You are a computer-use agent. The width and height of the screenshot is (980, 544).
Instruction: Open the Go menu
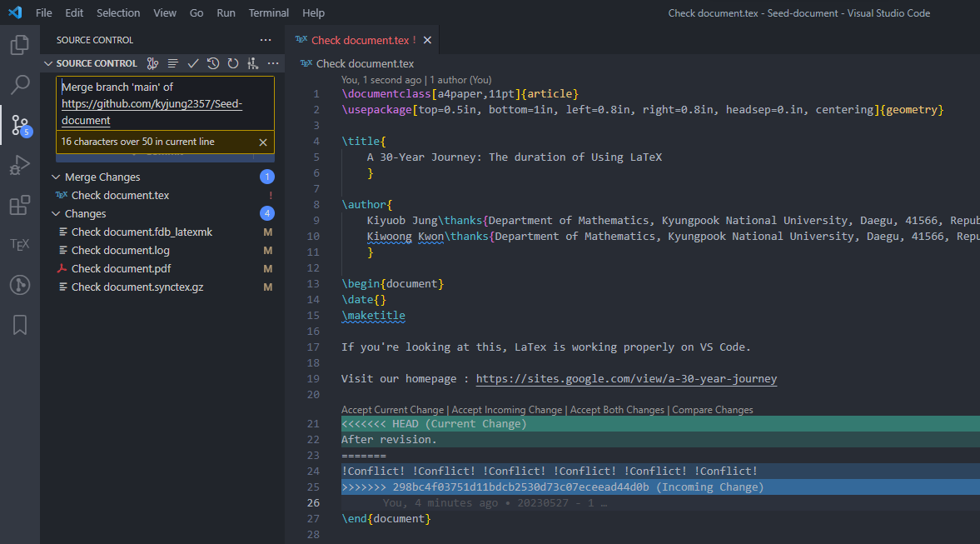196,12
